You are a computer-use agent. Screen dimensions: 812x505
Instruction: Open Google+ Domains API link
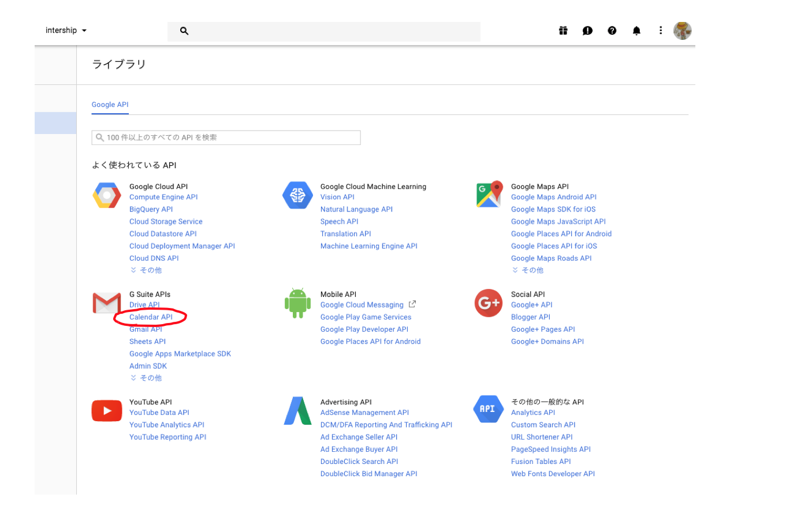point(547,341)
